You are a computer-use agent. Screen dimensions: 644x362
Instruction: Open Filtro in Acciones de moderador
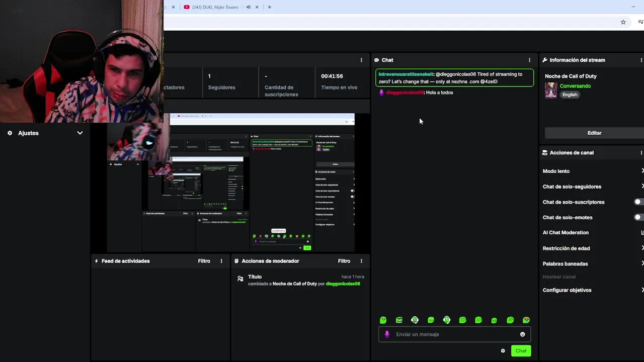click(x=344, y=261)
